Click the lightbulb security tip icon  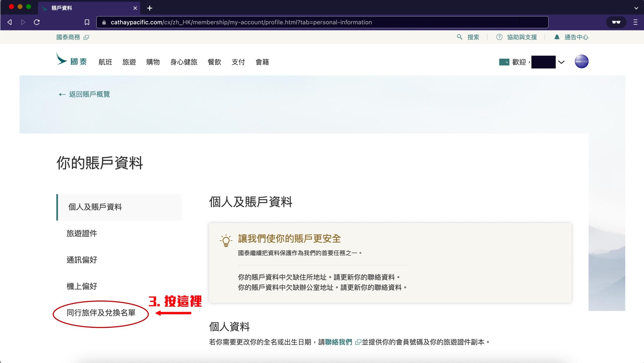point(226,240)
